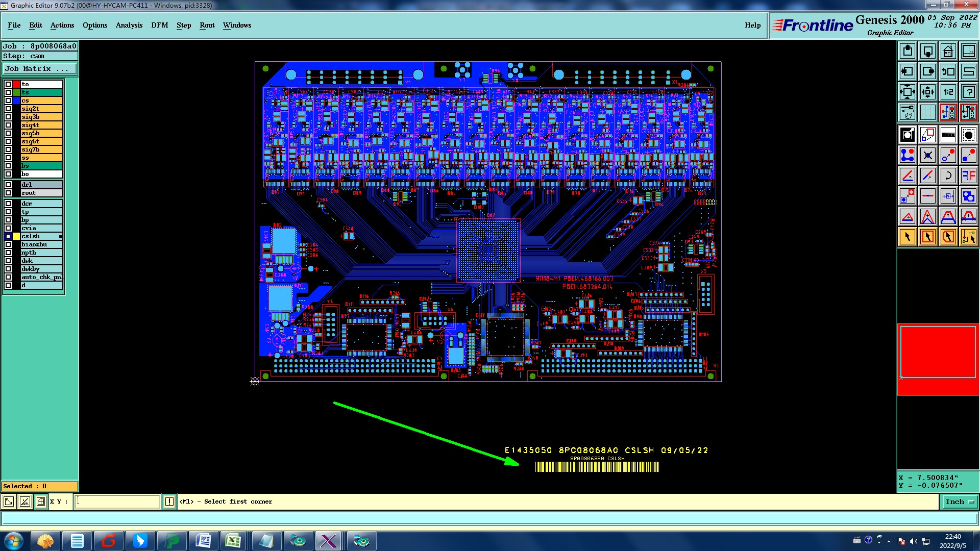Screen dimensions: 980x551
Task: Open the DFM menu
Action: point(159,25)
